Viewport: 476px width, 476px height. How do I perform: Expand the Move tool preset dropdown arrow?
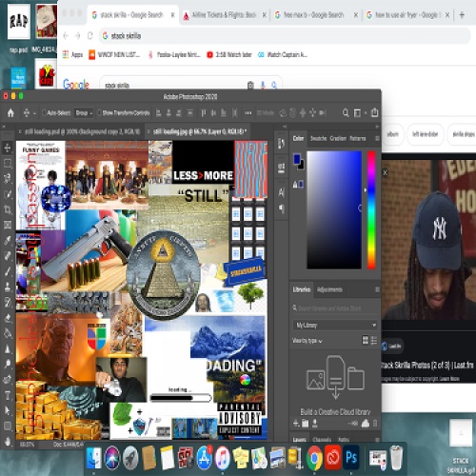pos(34,113)
